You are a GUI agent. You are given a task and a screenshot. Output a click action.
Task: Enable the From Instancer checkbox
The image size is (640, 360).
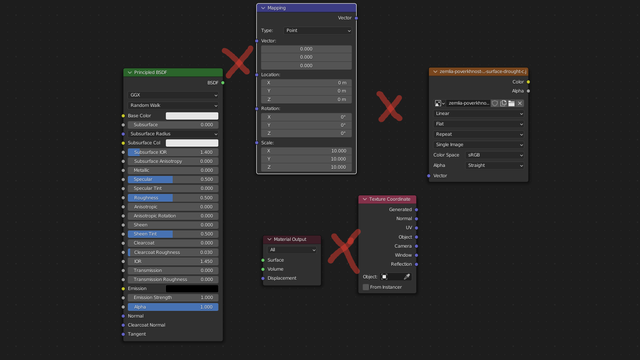tap(366, 287)
